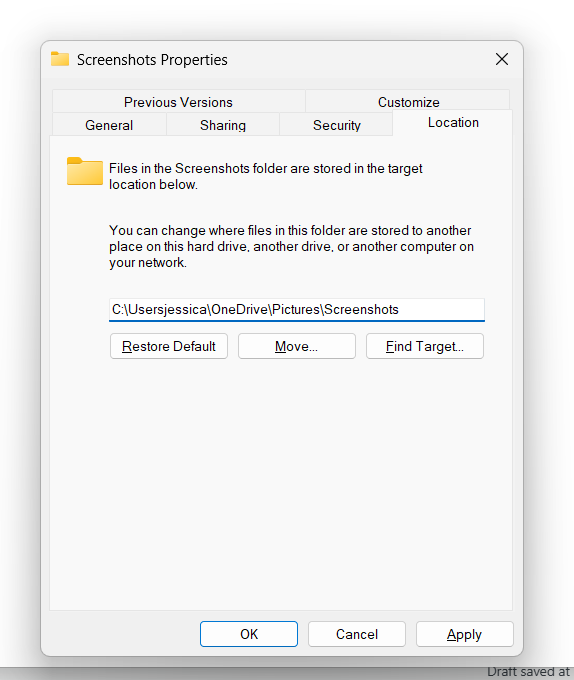Click the 'Screenshots Properties' window title

pos(152,59)
